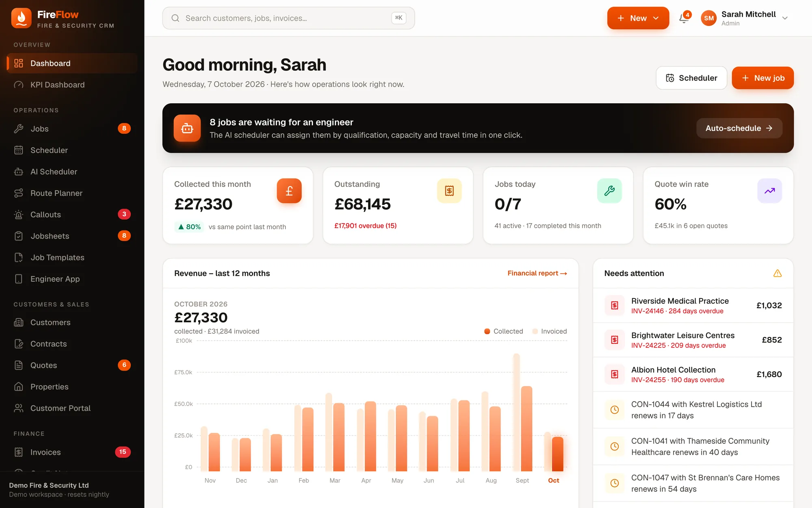
Task: Open Dashboard in the sidebar
Action: (x=72, y=63)
